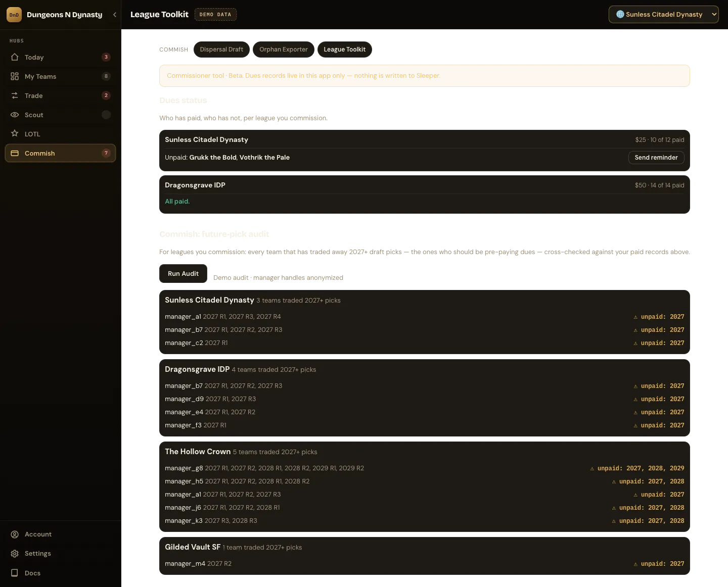
Task: Select manager_j6 row in Hollow Crown
Action: pyautogui.click(x=425, y=508)
